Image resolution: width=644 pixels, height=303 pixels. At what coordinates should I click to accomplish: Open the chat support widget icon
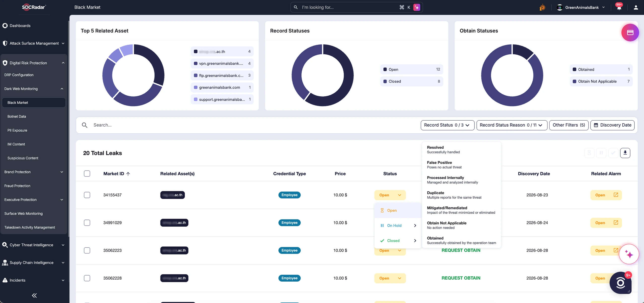620,283
